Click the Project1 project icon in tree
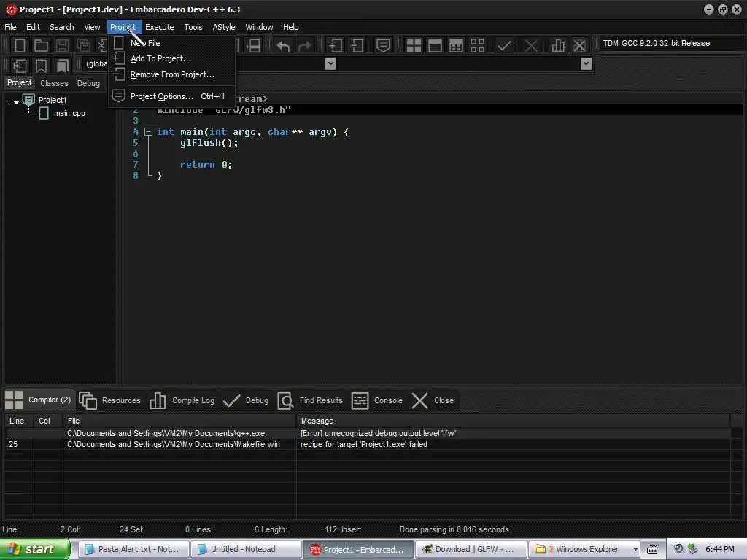 (29, 99)
